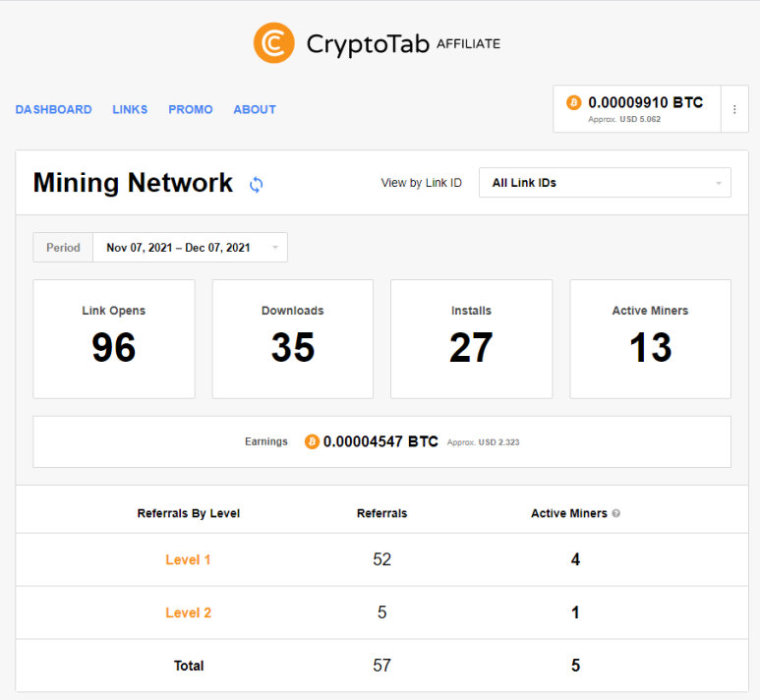The width and height of the screenshot is (760, 700).
Task: Click the CryptoTab AFFILIATE title text
Action: (403, 44)
